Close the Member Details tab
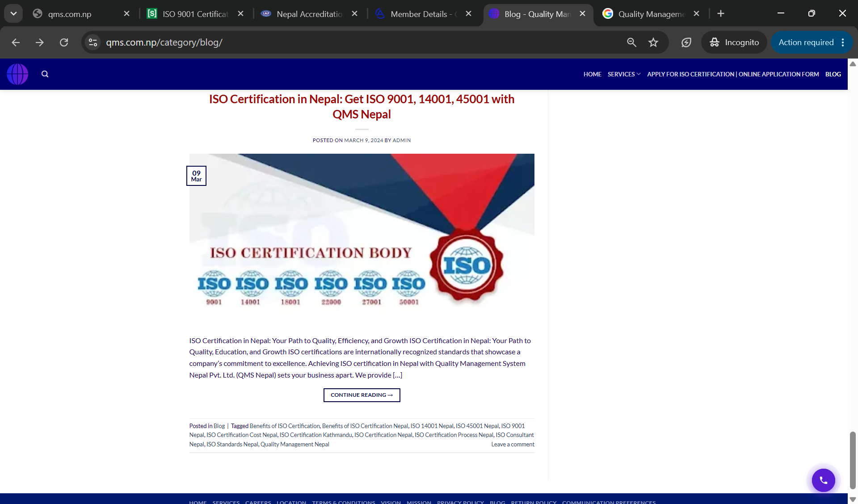The height and width of the screenshot is (504, 858). coord(468,14)
